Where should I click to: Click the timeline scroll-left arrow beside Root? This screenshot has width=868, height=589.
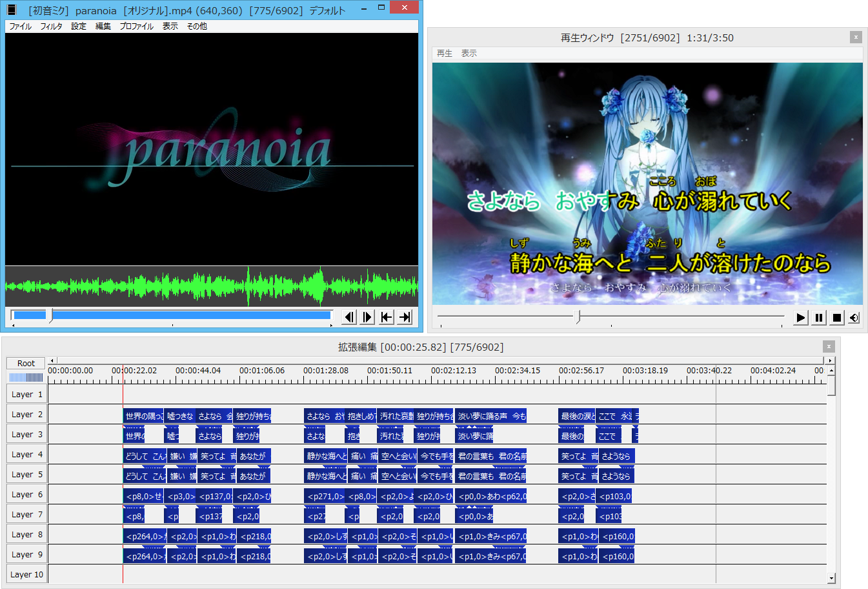(52, 360)
